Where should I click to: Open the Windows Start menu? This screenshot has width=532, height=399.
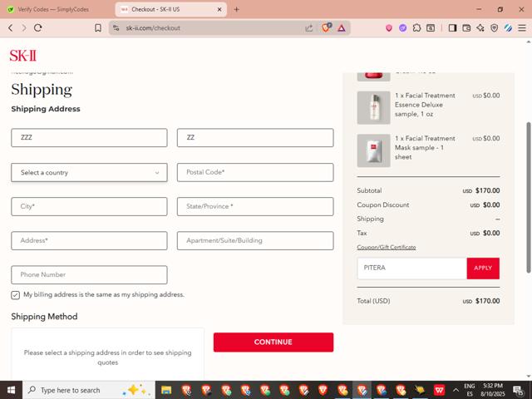point(11,390)
